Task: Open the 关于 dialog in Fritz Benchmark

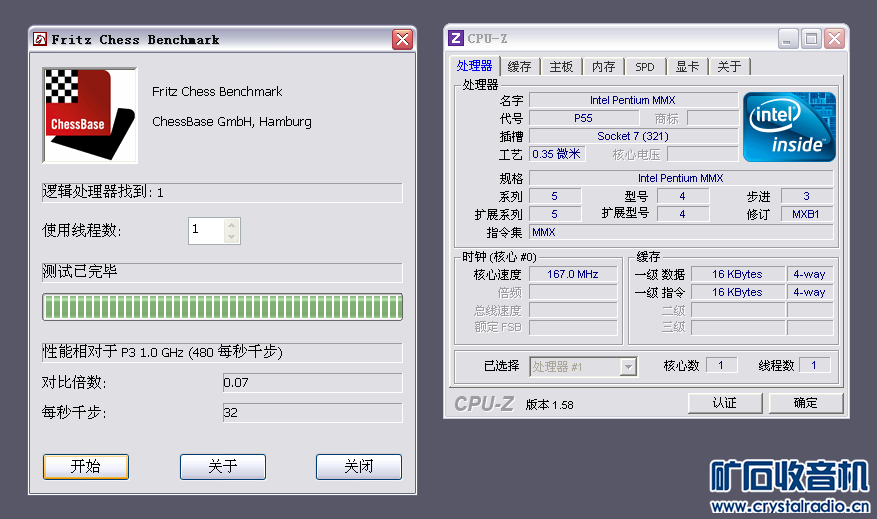Action: (223, 466)
